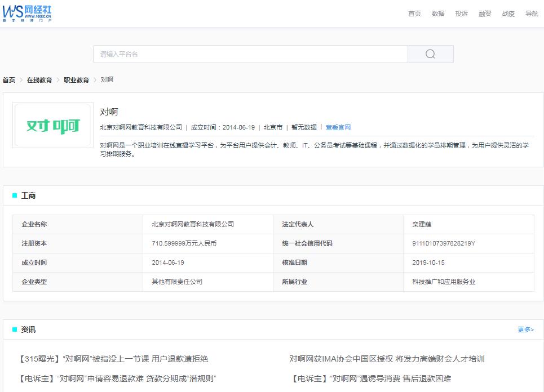Open the 数据 navigation menu item
This screenshot has height=392, width=544.
tap(438, 14)
